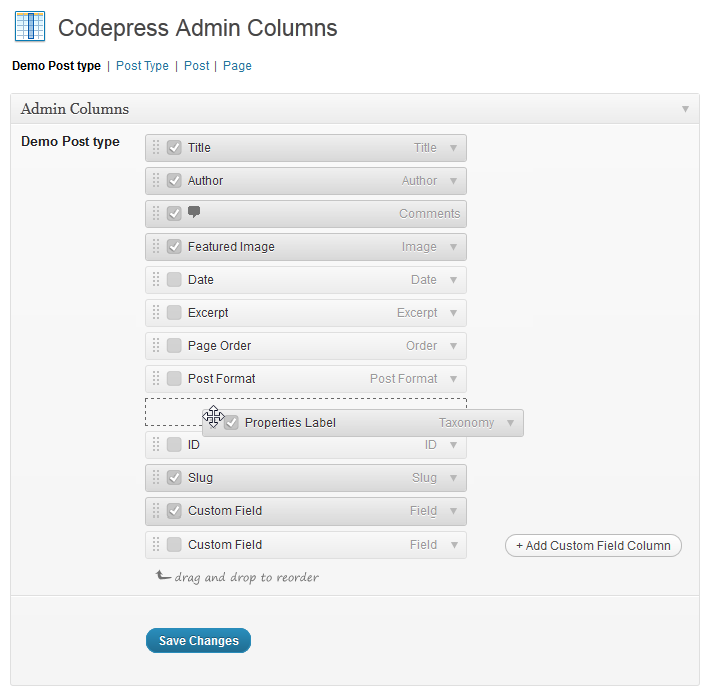710x700 pixels.
Task: Click the drag handle of Featured Image row
Action: point(156,246)
